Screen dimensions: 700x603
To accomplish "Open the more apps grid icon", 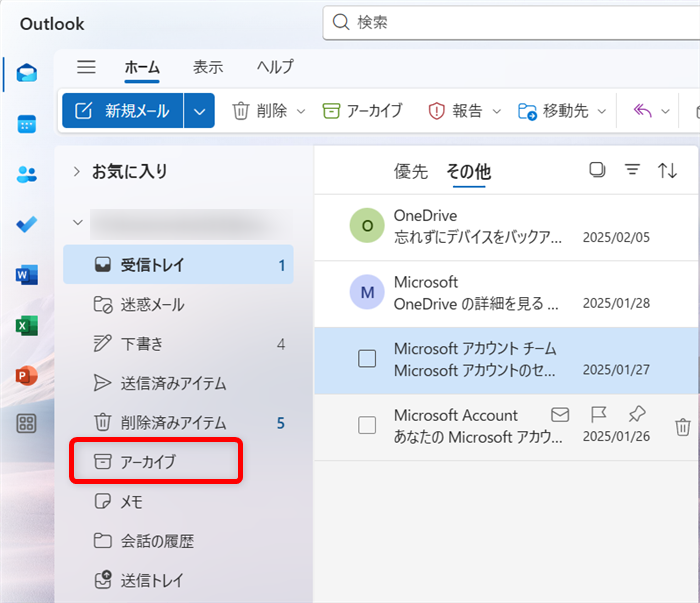I will pyautogui.click(x=27, y=424).
